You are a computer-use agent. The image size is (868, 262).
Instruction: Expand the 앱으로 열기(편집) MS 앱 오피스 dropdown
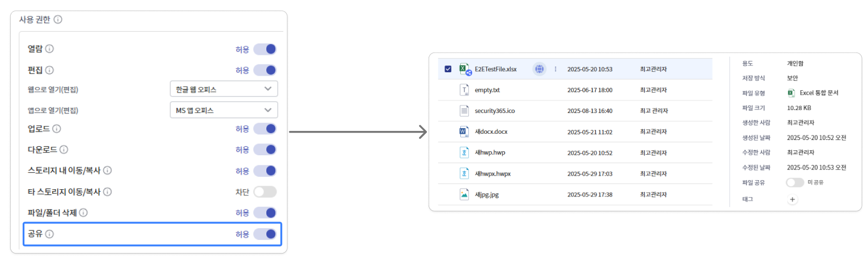223,110
